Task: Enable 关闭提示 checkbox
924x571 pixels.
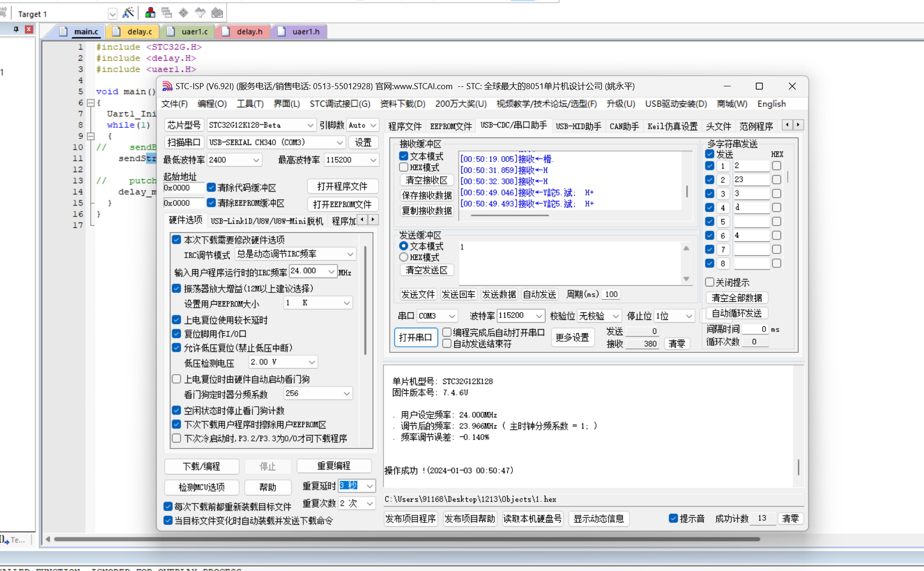Action: tap(709, 282)
